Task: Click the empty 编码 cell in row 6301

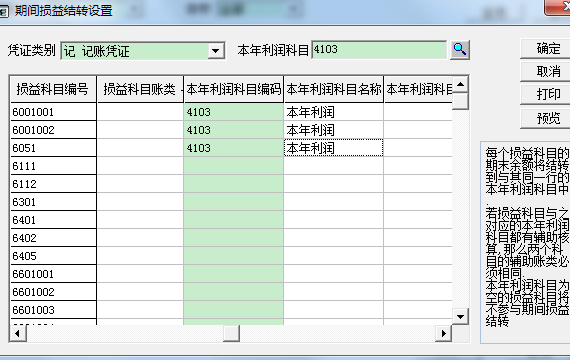Action: (x=234, y=202)
